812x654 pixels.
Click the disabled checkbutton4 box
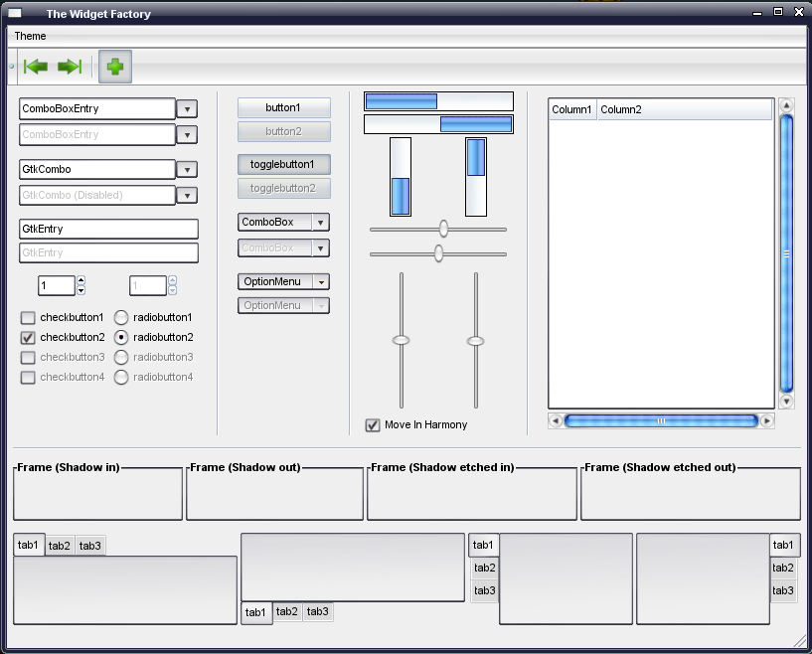pyautogui.click(x=28, y=377)
